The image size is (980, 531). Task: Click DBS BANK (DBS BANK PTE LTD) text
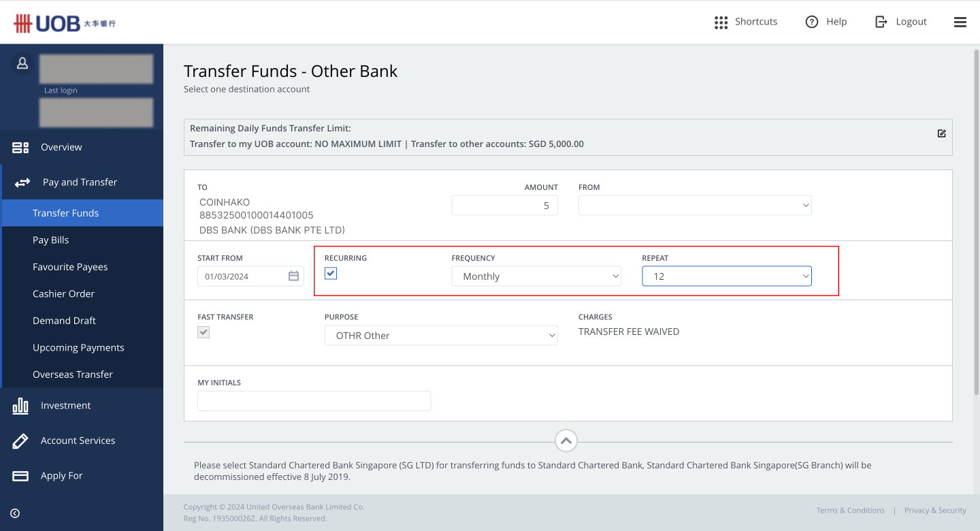[272, 230]
